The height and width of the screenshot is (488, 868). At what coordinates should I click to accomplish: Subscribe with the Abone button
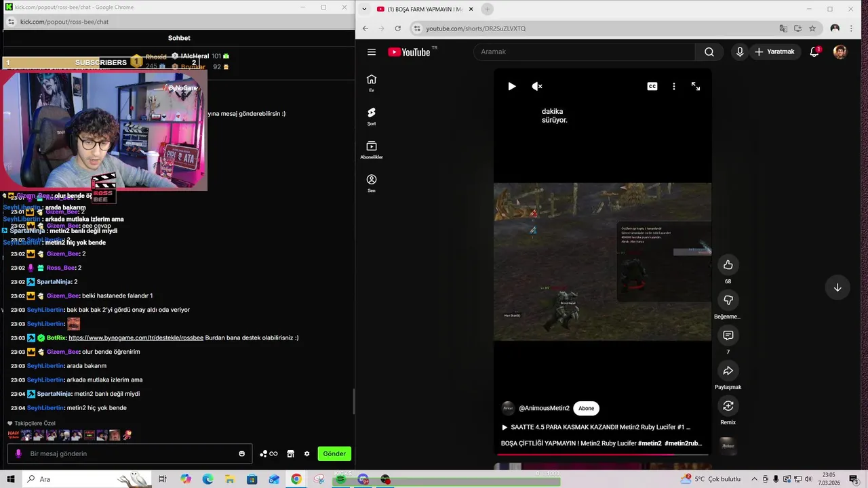[587, 408]
